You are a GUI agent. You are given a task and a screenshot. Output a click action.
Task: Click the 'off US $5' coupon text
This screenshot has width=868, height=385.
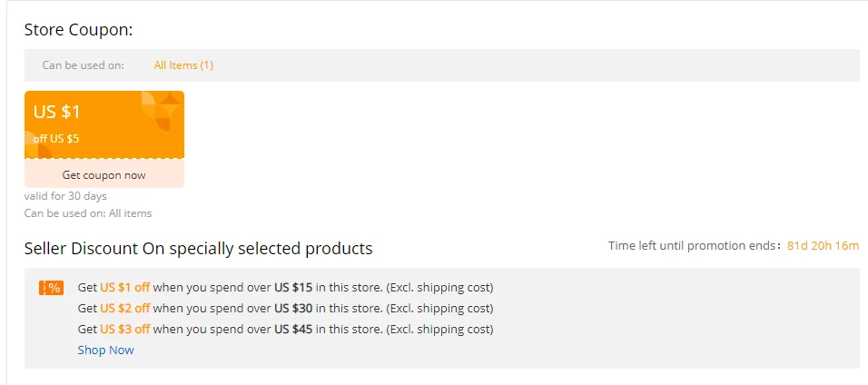tap(56, 139)
